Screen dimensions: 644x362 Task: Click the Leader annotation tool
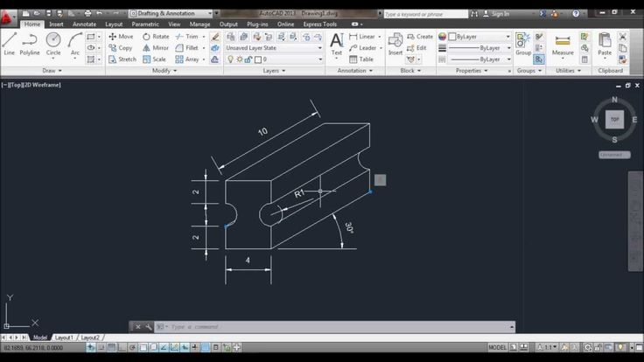362,48
